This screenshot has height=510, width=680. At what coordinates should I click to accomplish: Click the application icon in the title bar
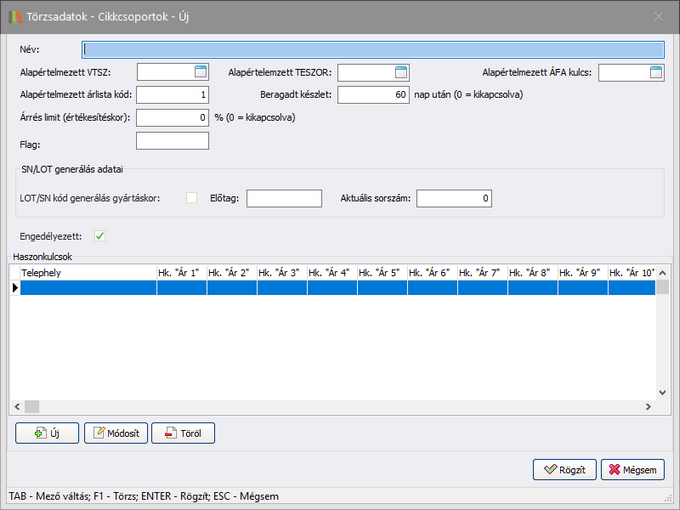13,16
